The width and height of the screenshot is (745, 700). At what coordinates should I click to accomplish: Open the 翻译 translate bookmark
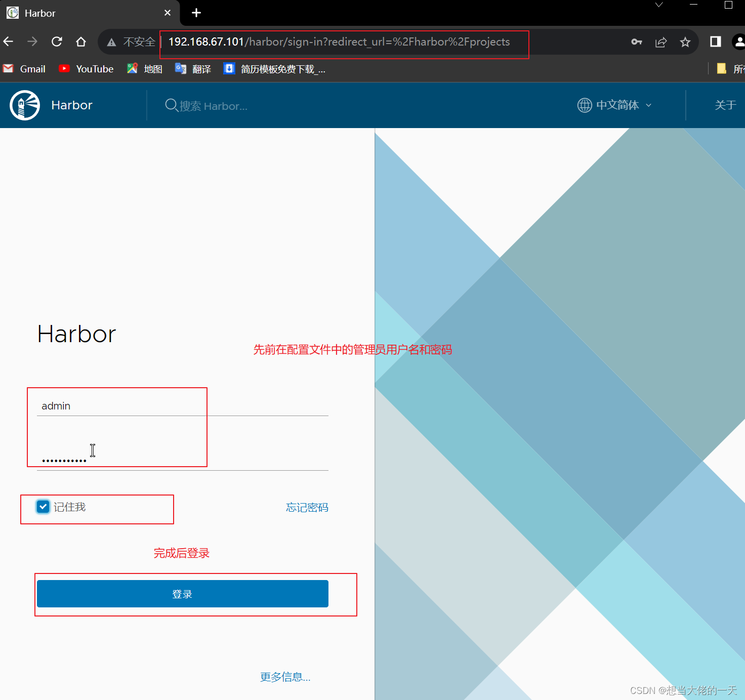pyautogui.click(x=193, y=69)
